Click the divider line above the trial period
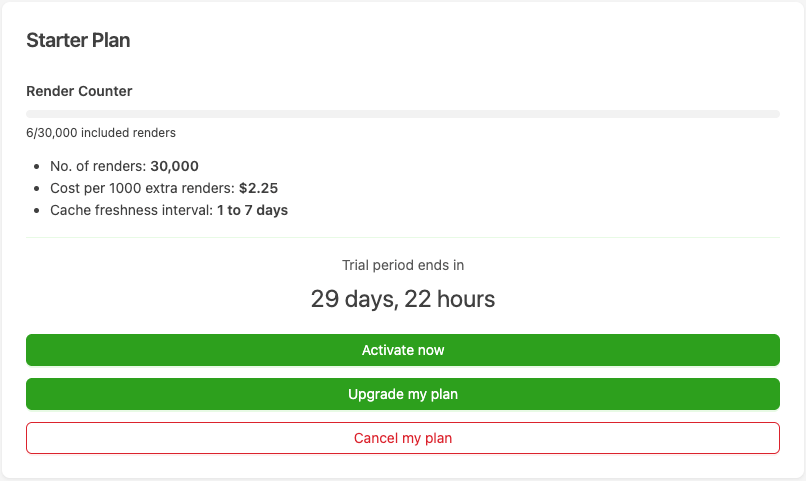 click(403, 237)
